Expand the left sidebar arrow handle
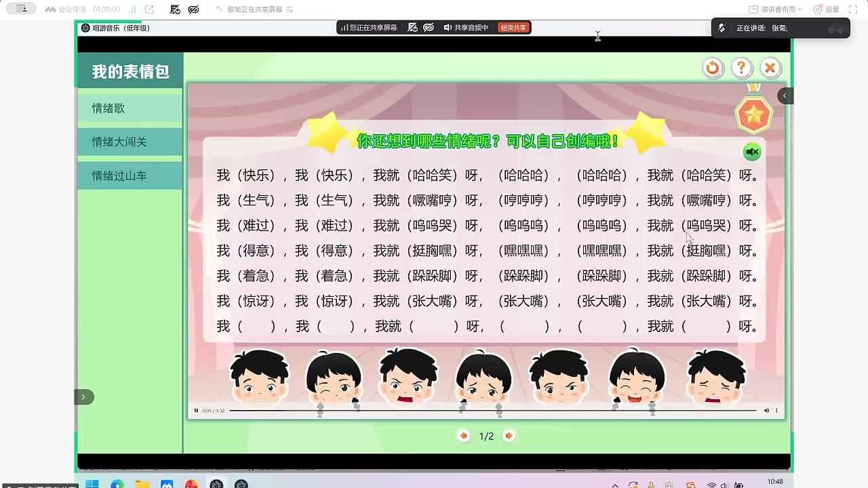Viewport: 868px width, 488px height. [83, 397]
